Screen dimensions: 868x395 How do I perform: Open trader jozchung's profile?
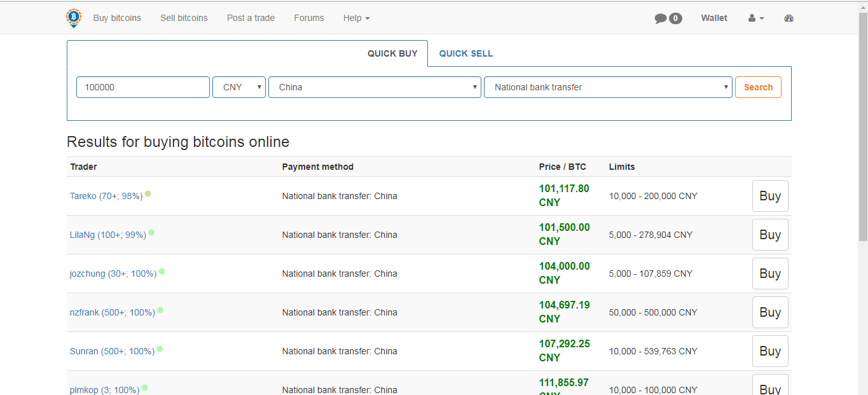[113, 274]
